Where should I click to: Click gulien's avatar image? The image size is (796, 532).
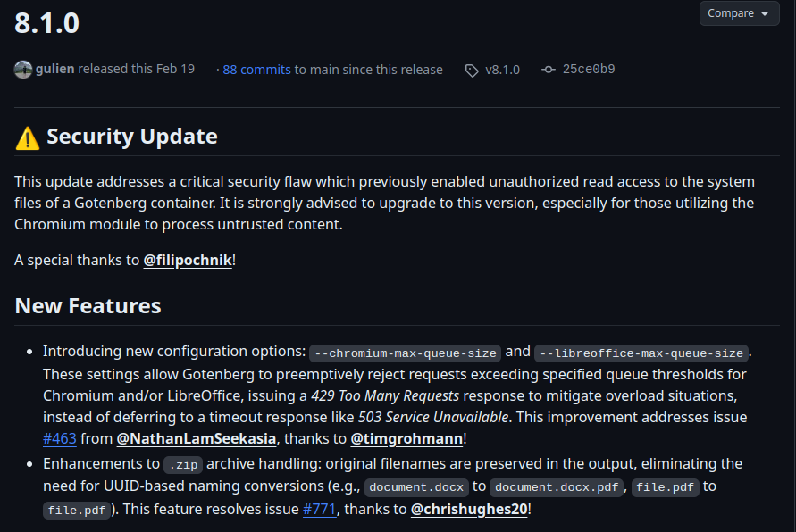tap(23, 70)
